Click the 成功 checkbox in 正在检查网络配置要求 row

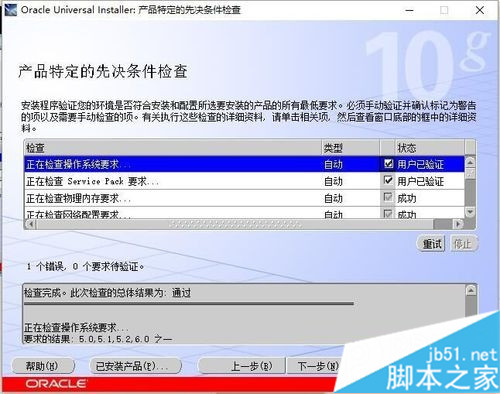[388, 213]
